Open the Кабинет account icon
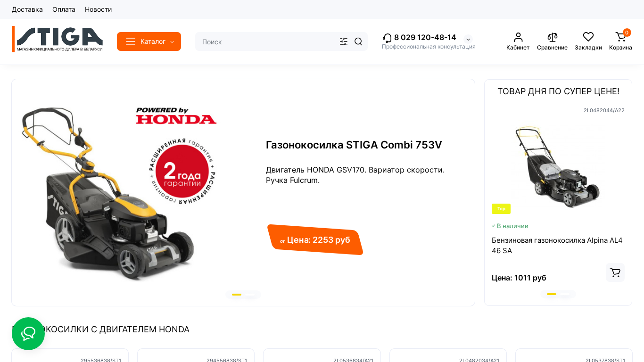The height and width of the screenshot is (362, 644). [x=518, y=37]
